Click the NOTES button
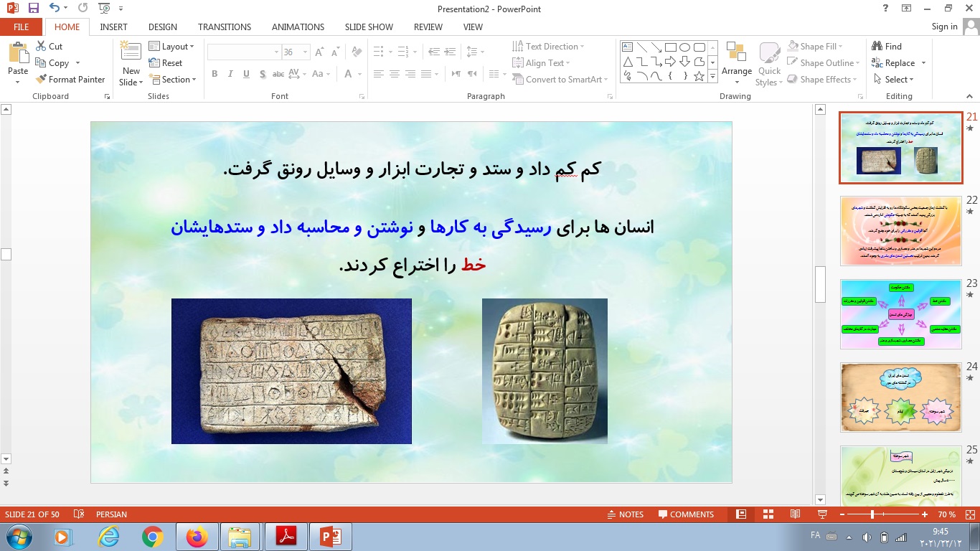 tap(628, 514)
